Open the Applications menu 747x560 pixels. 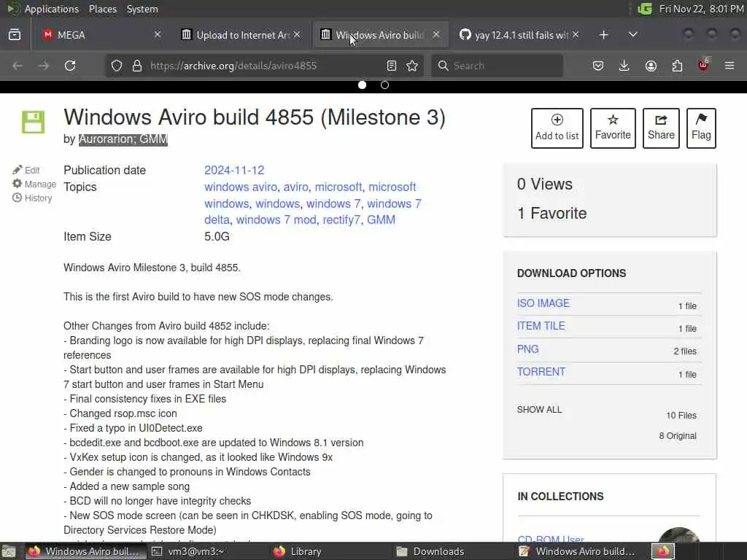pos(52,9)
